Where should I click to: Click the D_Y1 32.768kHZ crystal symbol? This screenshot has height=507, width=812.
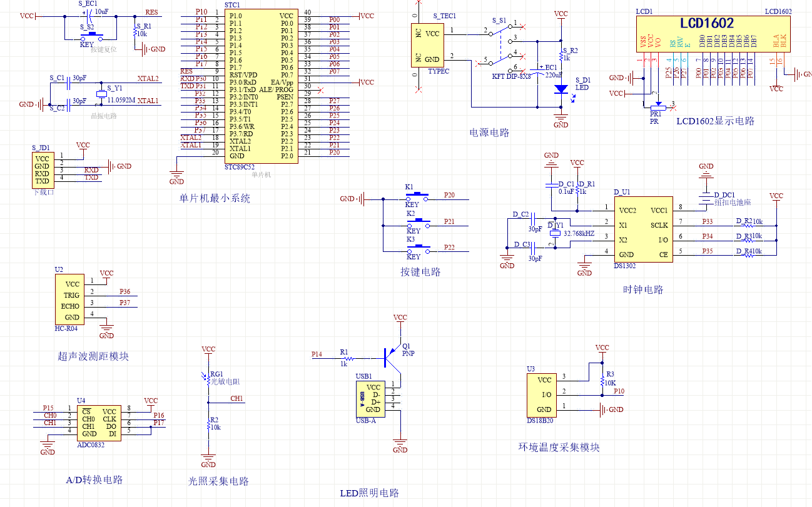point(554,234)
